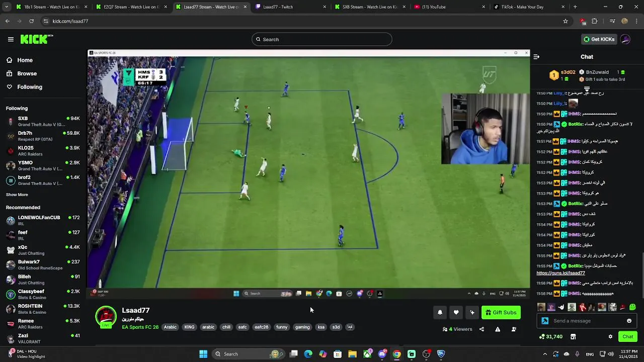644x362 pixels.
Task: Open the Xbox app from the taskbar
Action: (x=367, y=354)
